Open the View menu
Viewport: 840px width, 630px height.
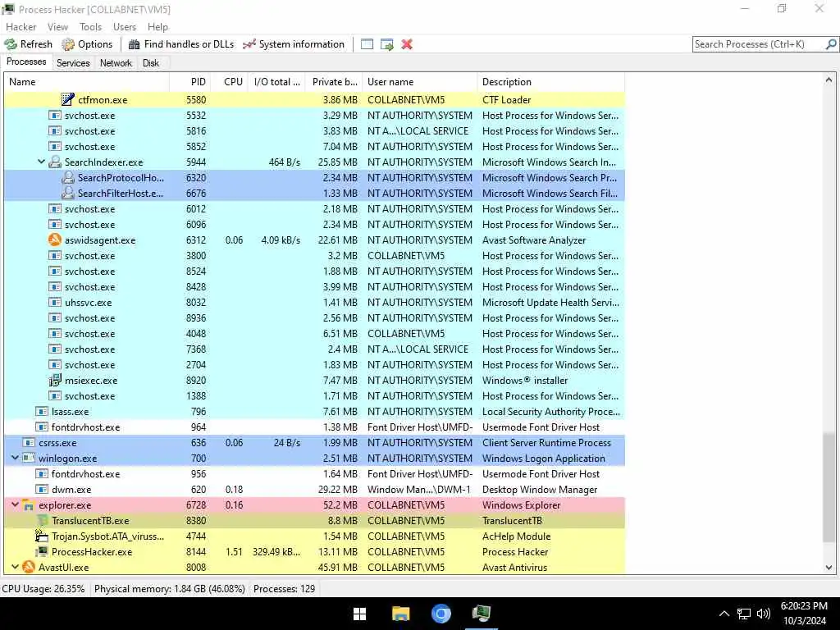(57, 27)
